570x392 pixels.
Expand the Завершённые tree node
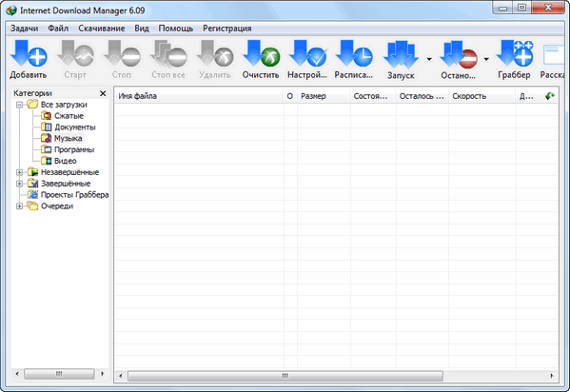click(20, 184)
